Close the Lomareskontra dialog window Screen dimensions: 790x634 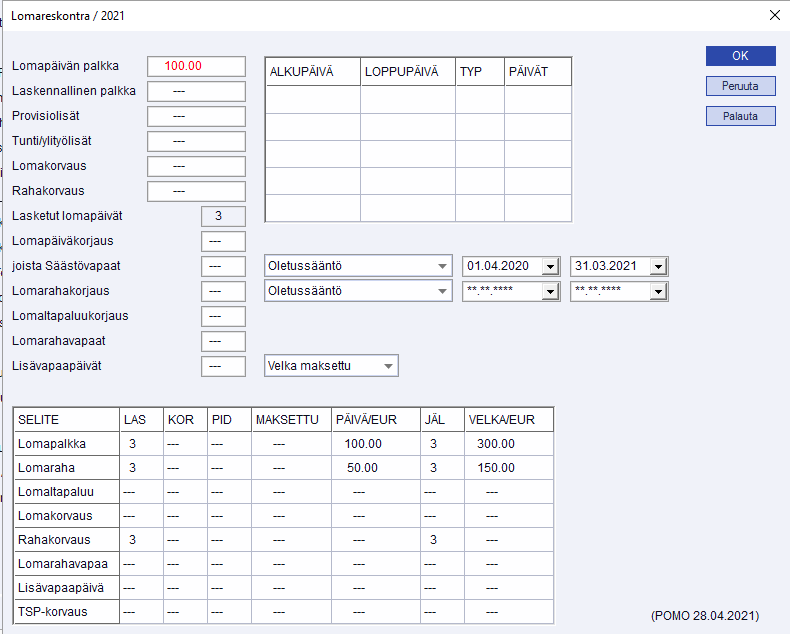(773, 16)
